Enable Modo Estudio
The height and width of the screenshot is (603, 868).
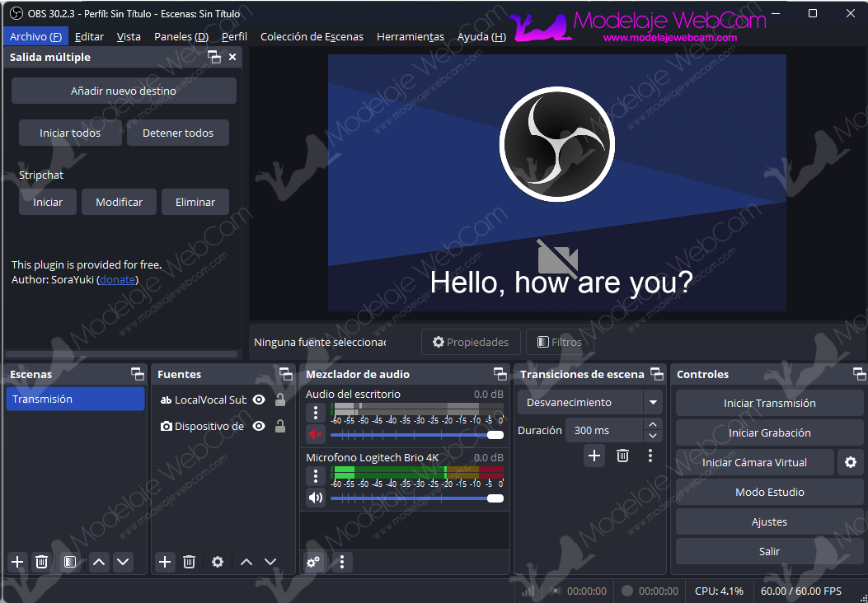click(x=769, y=492)
